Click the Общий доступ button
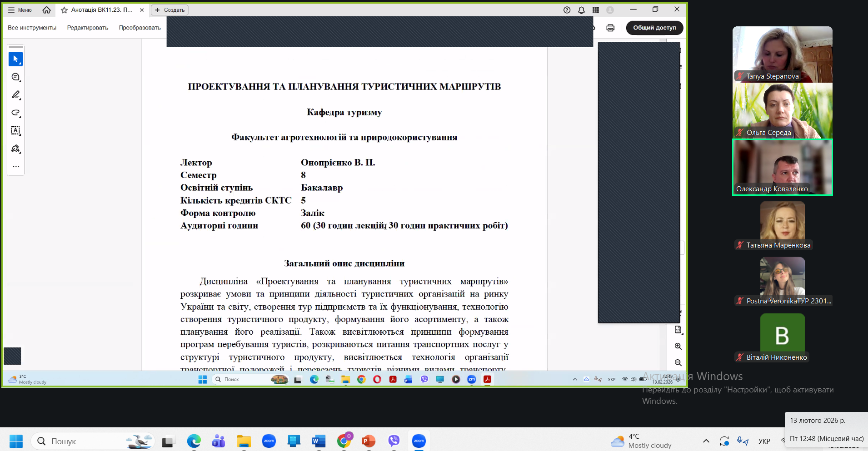Viewport: 868px width, 451px height. click(x=654, y=28)
